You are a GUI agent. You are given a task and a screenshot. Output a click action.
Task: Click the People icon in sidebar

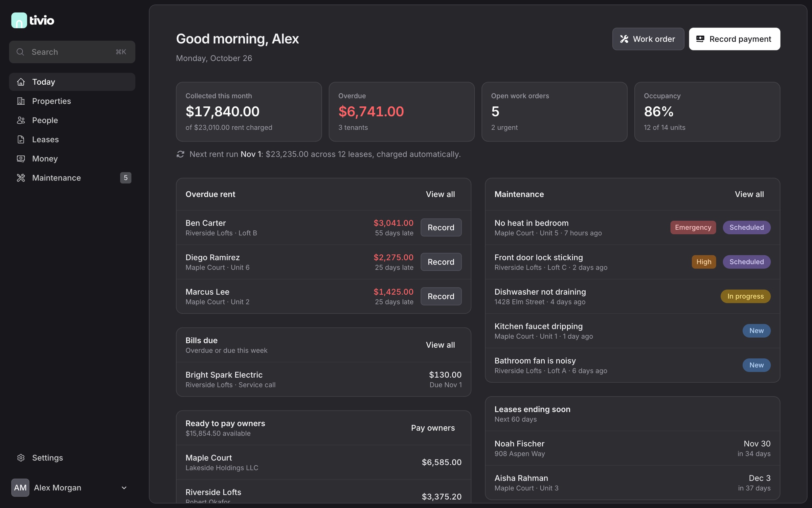[21, 120]
